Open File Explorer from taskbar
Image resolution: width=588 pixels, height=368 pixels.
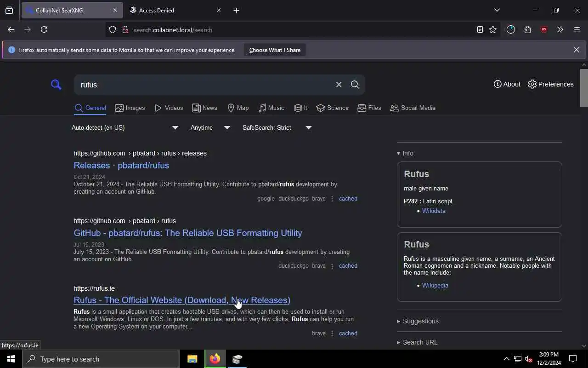point(192,359)
